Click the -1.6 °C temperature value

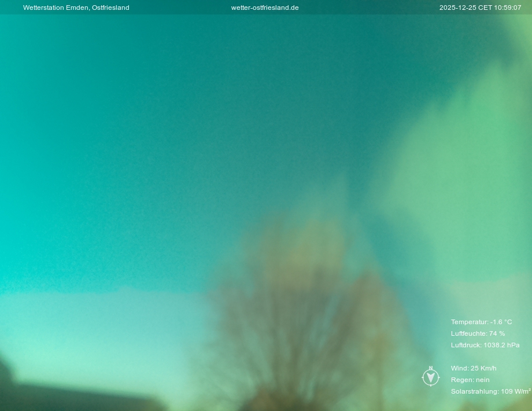(x=501, y=322)
